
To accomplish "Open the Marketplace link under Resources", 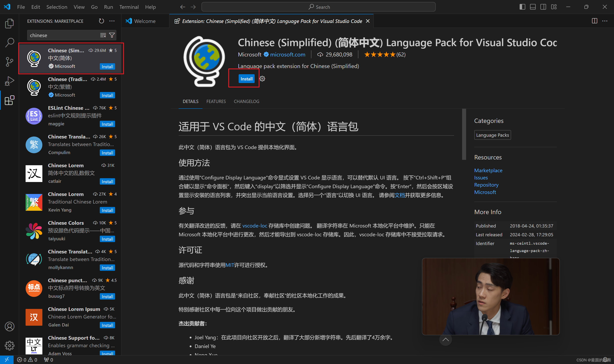I will pos(488,170).
